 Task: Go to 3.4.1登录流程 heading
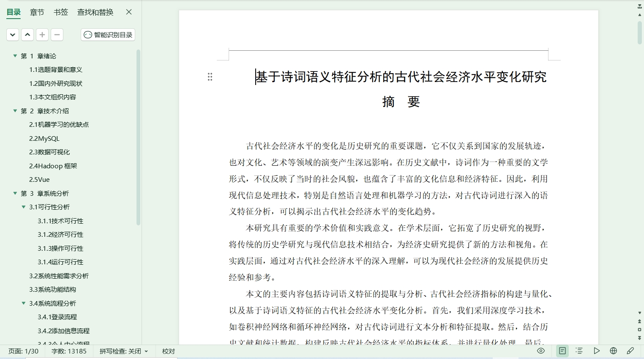(57, 317)
